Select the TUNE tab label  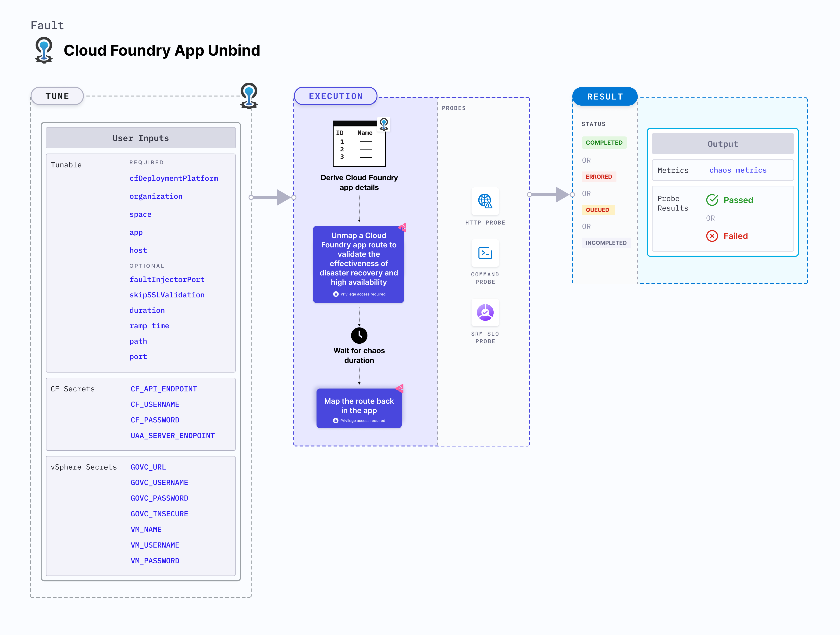57,96
